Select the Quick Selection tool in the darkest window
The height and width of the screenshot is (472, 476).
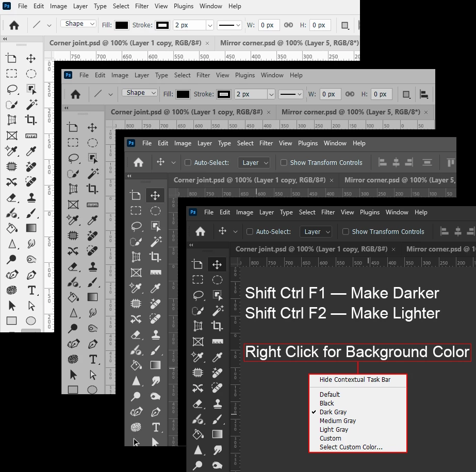(198, 311)
